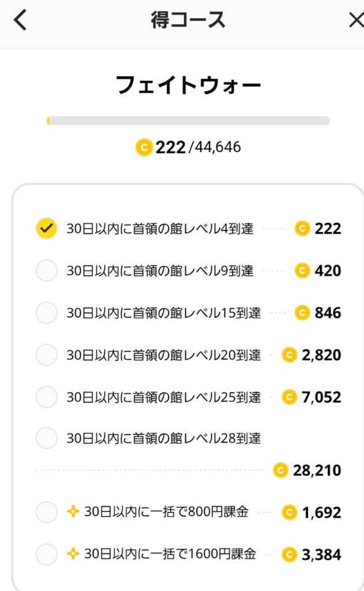Open the 30日以内に首領の館レベル25到達 mission text

(x=163, y=397)
